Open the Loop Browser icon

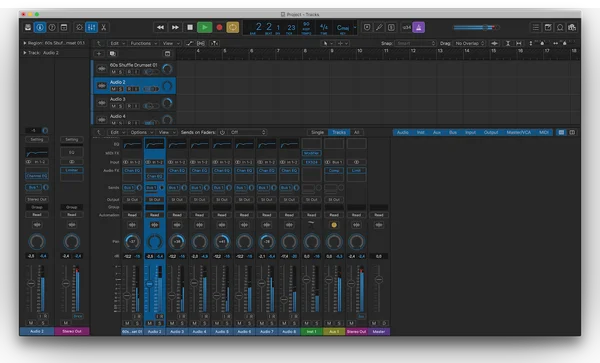tap(560, 28)
